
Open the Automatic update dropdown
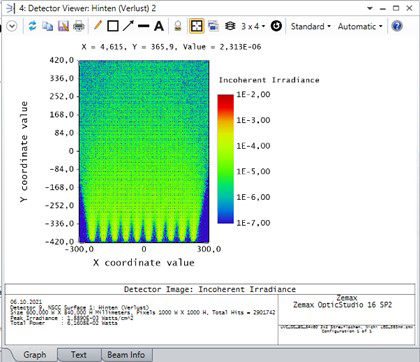(360, 26)
